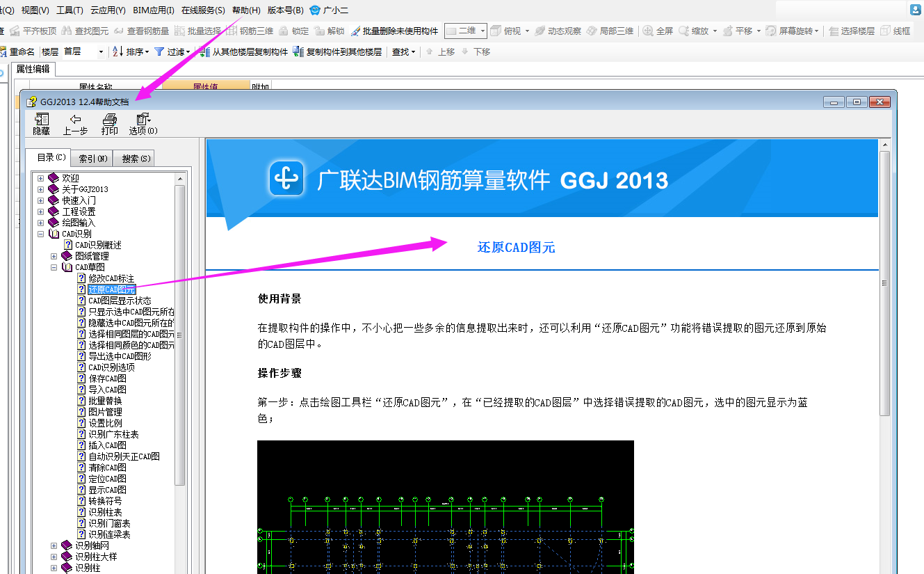Image resolution: width=924 pixels, height=574 pixels.
Task: Click the 解锁 unlock icon
Action: point(319,31)
